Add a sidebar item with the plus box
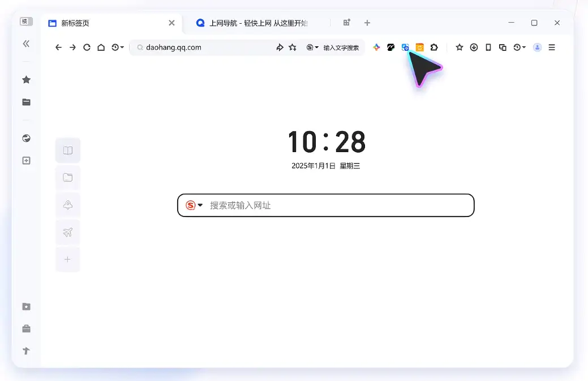Screen dimensions: 588x381 tap(26, 161)
